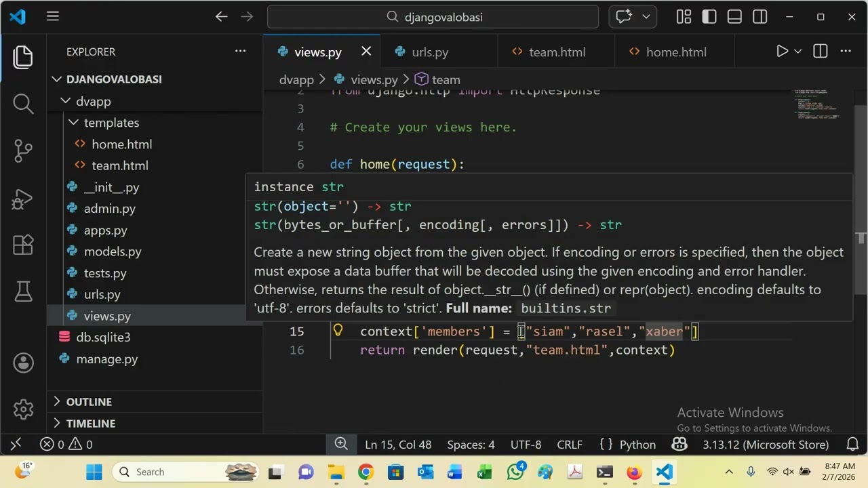Open the Accounts menu icon
The width and height of the screenshot is (868, 488).
point(23,363)
